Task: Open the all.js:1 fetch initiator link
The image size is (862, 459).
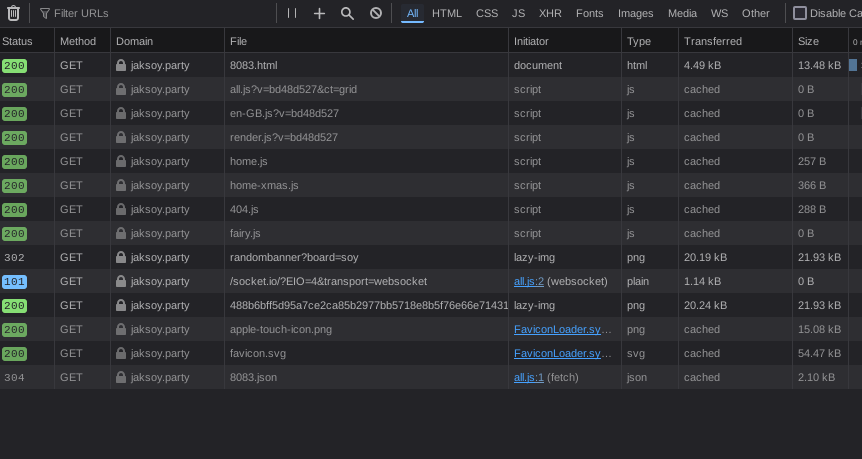Action: 529,377
